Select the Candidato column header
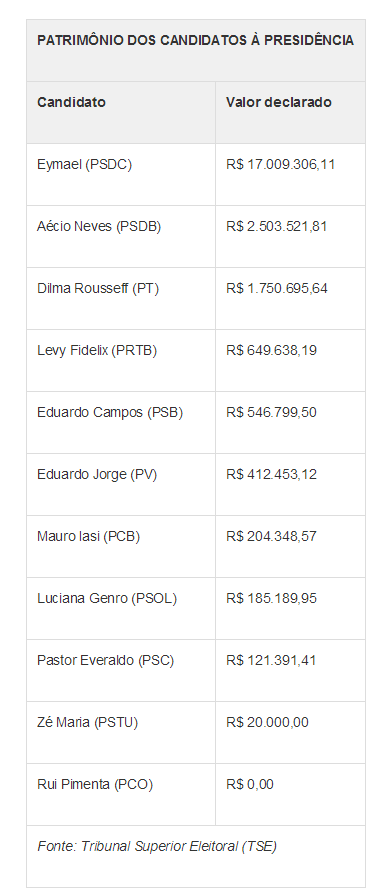This screenshot has height=893, width=391. (71, 103)
